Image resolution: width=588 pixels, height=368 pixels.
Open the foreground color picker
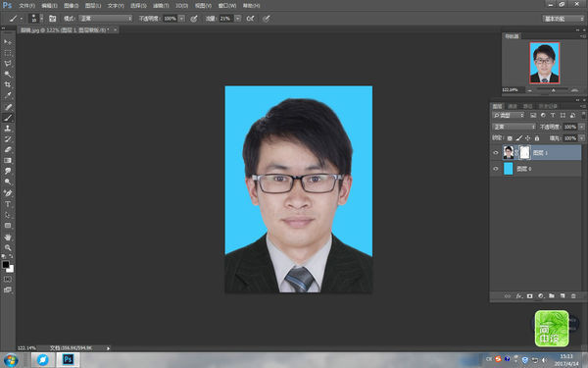[6, 264]
